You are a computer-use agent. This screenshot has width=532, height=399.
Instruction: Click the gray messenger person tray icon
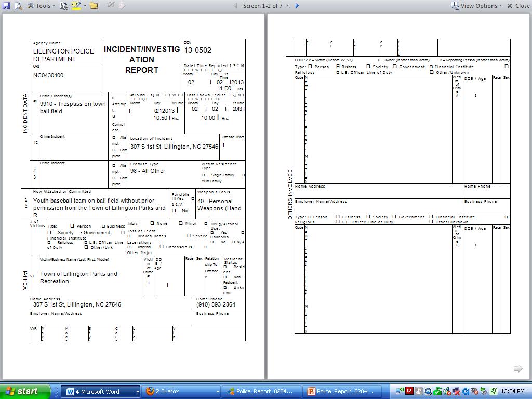[419, 391]
